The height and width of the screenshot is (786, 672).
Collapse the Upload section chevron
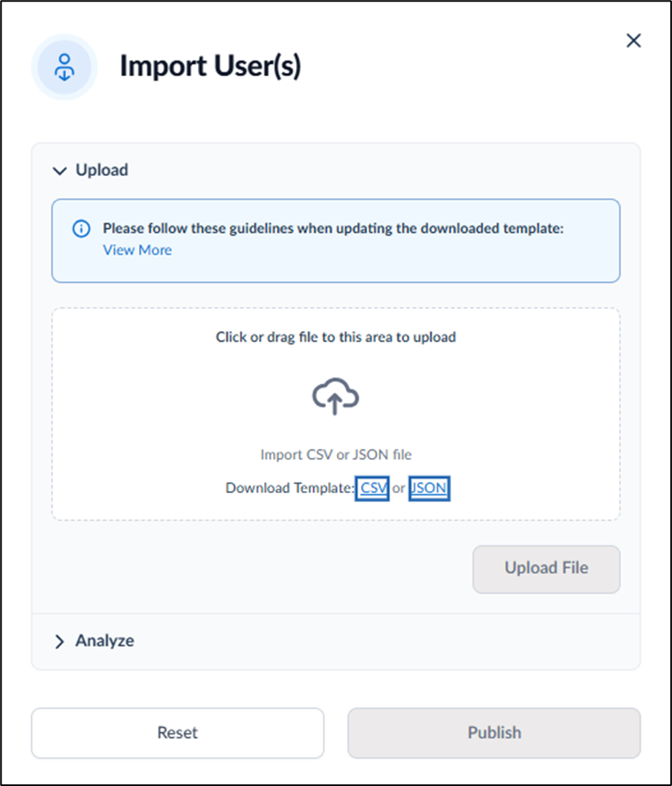(x=60, y=171)
